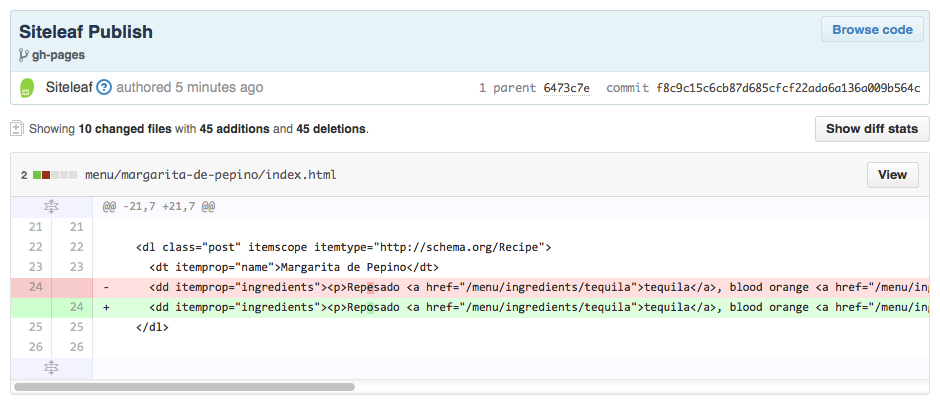Click the Siteleaf Publish commit title

(86, 32)
